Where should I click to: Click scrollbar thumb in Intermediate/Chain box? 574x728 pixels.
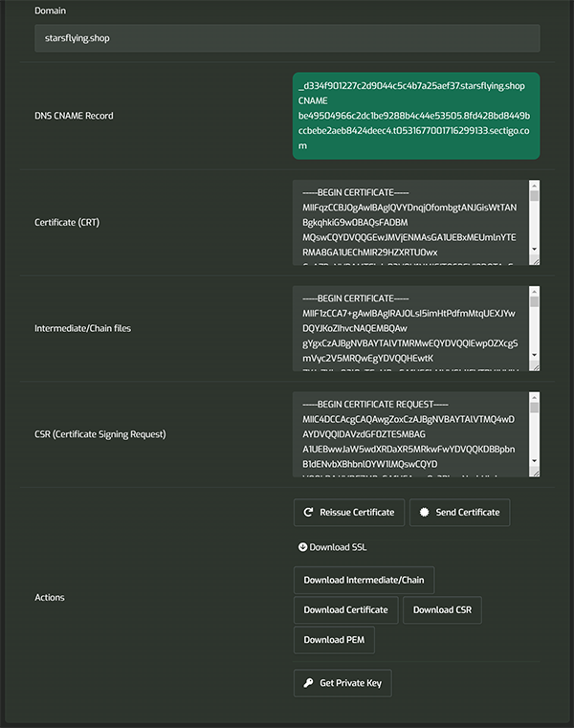[x=535, y=301]
